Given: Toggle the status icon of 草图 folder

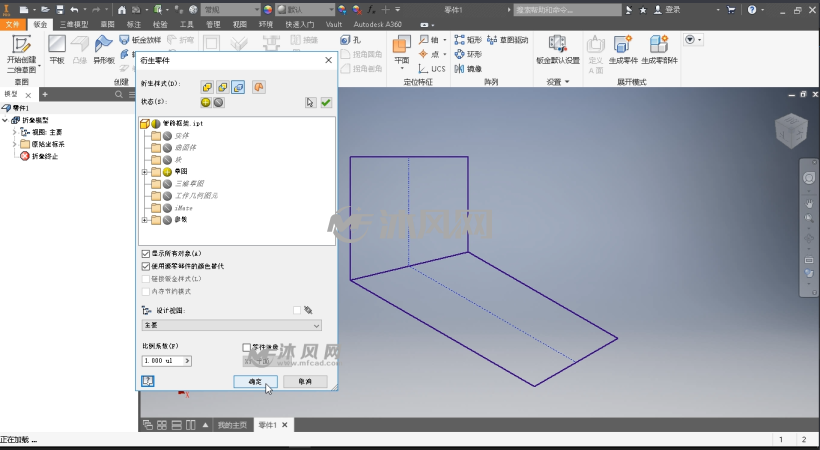Looking at the screenshot, I should click(x=167, y=172).
